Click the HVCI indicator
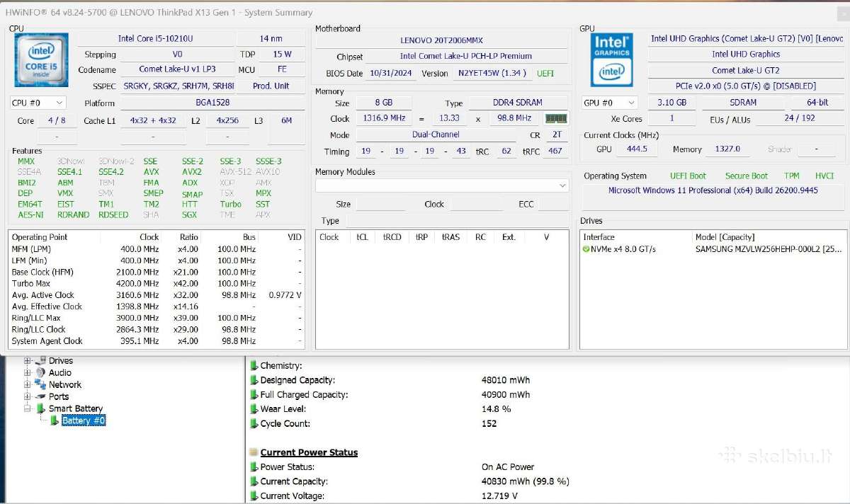Screen dimensions: 850x504 point(824,176)
